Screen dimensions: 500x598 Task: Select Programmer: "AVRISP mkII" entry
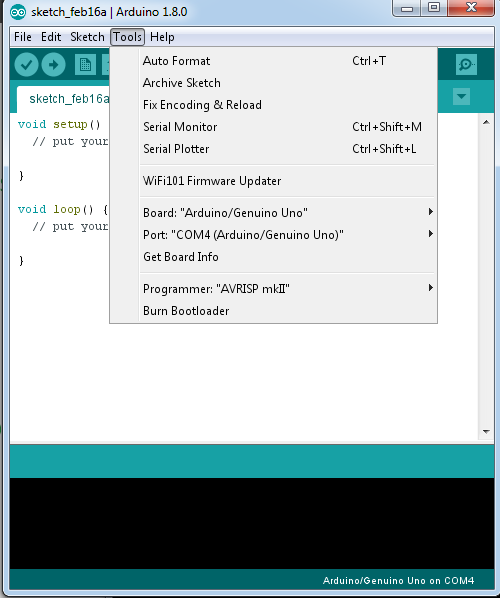pos(273,289)
